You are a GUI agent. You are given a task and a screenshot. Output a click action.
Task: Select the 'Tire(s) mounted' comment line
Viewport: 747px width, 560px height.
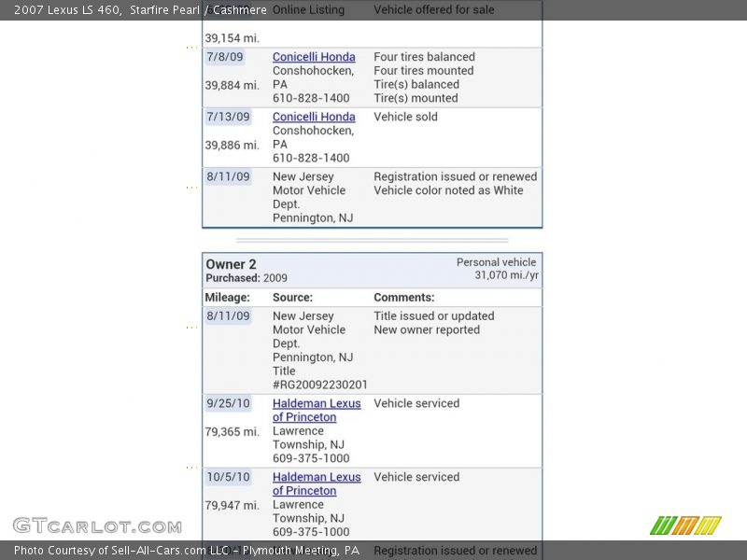(x=416, y=98)
